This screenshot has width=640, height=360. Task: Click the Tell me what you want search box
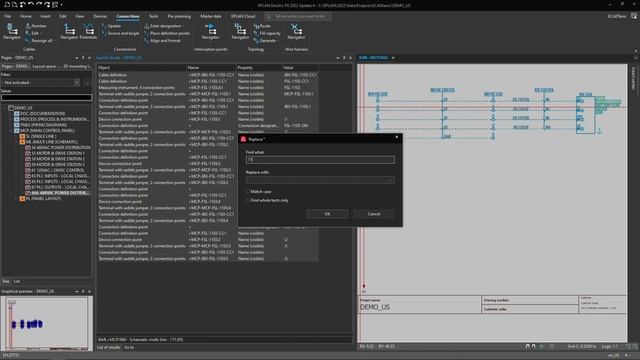(x=298, y=16)
